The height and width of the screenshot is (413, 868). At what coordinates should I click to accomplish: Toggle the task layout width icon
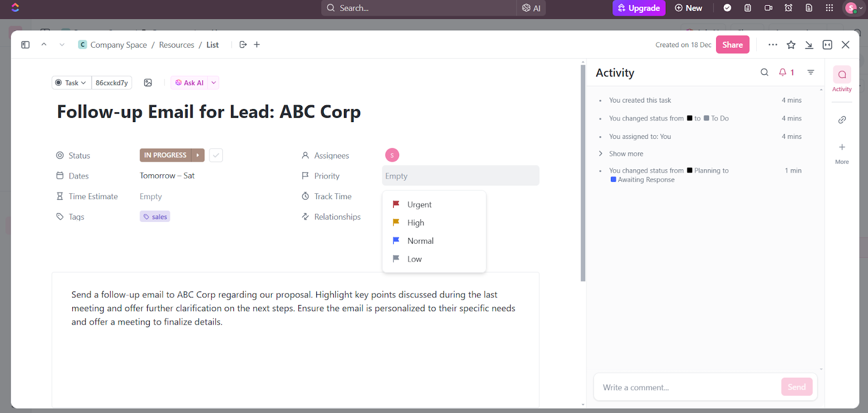[827, 45]
